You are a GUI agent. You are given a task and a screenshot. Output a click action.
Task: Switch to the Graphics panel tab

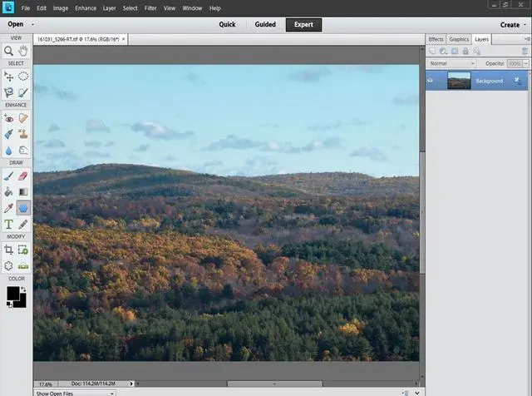click(x=459, y=39)
